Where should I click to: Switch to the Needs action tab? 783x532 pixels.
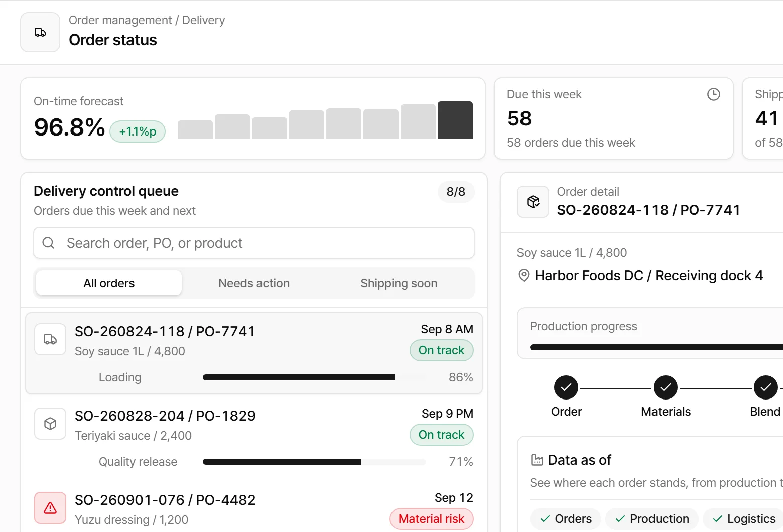[x=254, y=283]
